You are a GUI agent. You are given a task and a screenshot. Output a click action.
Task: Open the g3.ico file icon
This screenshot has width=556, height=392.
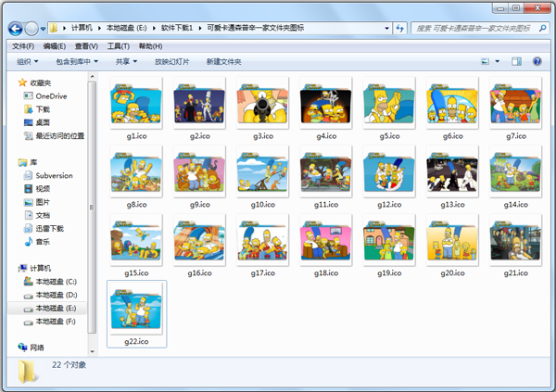pyautogui.click(x=262, y=105)
